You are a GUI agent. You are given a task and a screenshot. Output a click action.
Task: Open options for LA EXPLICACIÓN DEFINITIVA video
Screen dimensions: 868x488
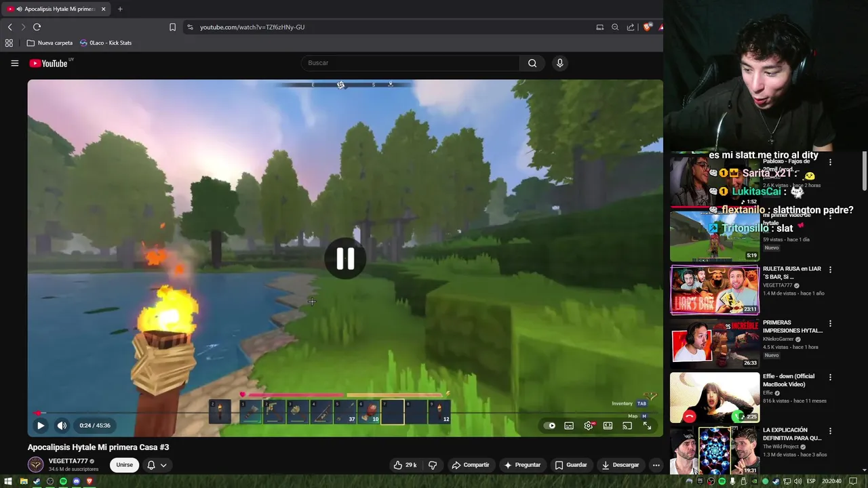(830, 431)
